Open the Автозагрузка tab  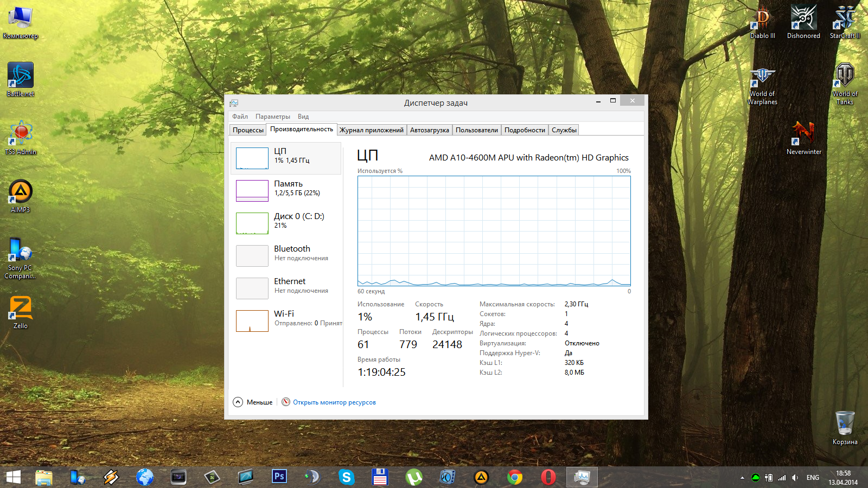(x=429, y=130)
